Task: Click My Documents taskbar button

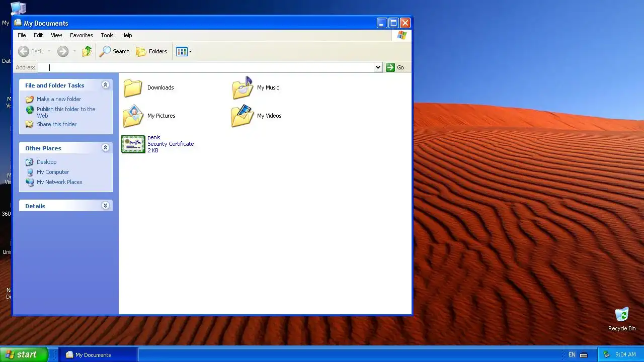Action: point(99,354)
